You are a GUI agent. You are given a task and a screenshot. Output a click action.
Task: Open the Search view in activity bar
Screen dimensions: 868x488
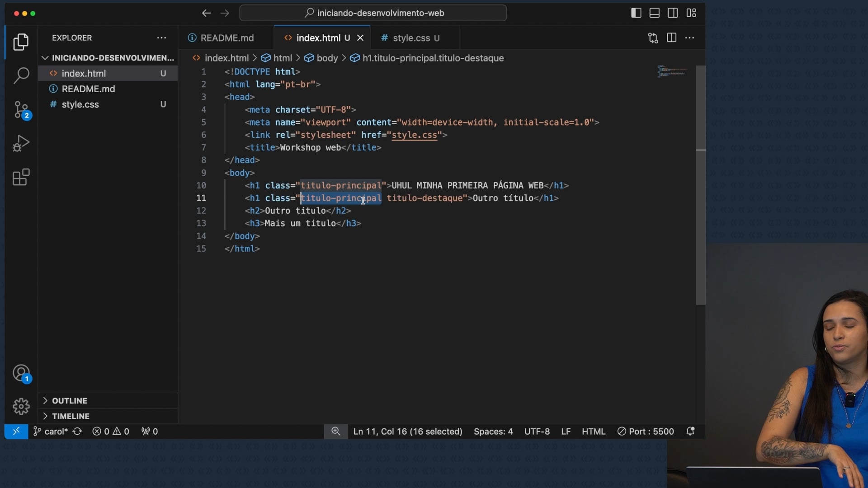pyautogui.click(x=21, y=75)
